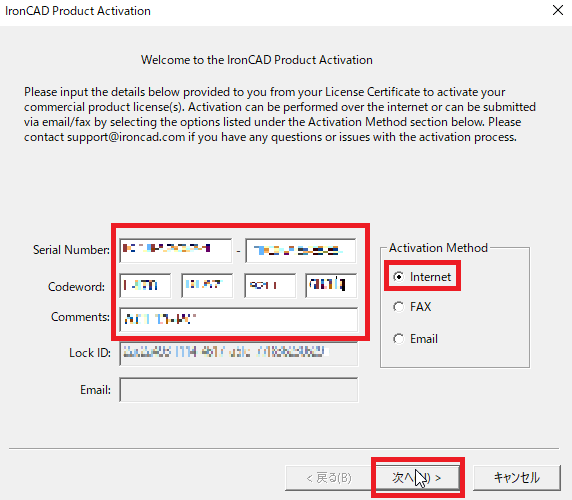The width and height of the screenshot is (572, 500).
Task: Click the Serial Number label
Action: (x=71, y=250)
